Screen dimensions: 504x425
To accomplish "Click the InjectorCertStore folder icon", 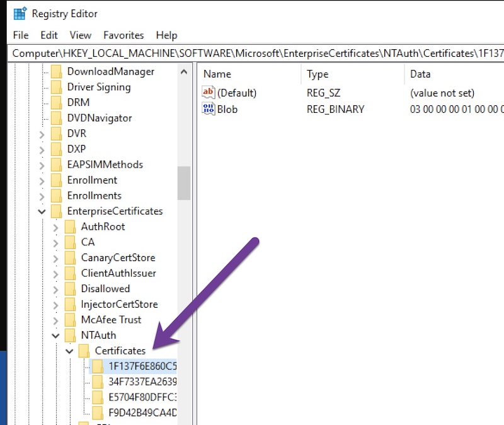I will point(71,304).
